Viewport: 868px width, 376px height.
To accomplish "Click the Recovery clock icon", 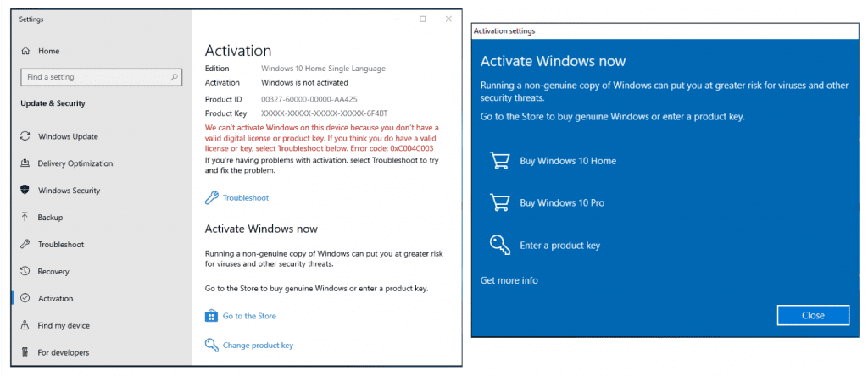I will tap(25, 272).
